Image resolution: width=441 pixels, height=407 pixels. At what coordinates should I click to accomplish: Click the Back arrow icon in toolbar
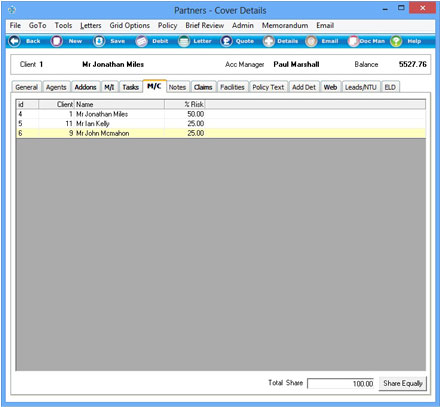[x=14, y=41]
